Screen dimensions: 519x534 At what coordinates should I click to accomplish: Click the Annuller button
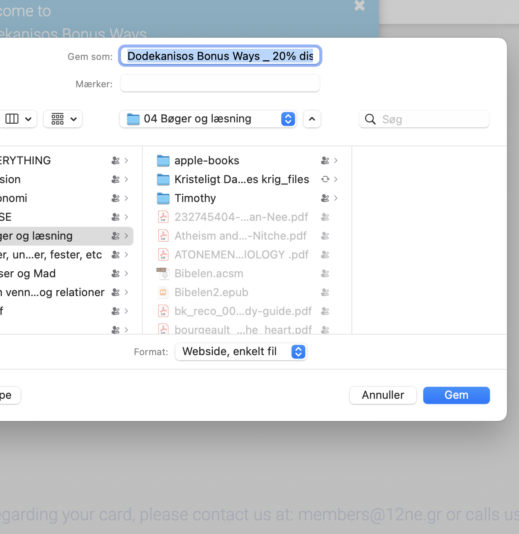tap(383, 395)
